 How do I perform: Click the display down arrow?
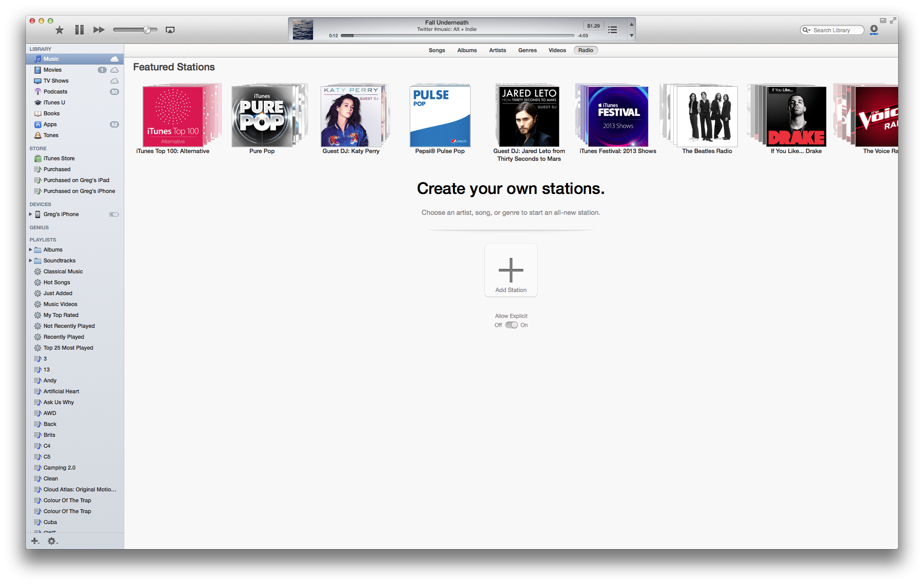pyautogui.click(x=631, y=35)
